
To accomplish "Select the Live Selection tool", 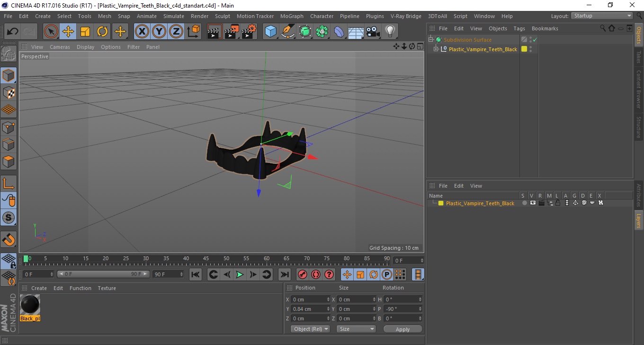I will click(51, 32).
